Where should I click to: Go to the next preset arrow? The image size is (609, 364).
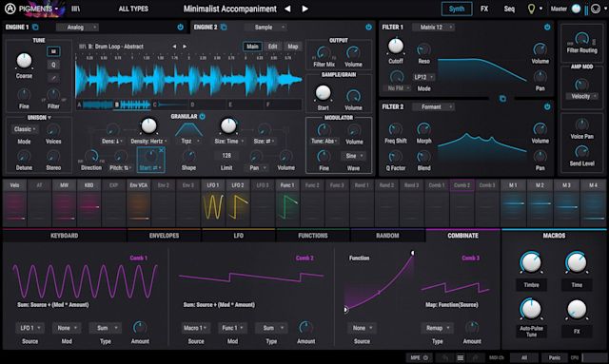[x=305, y=9]
